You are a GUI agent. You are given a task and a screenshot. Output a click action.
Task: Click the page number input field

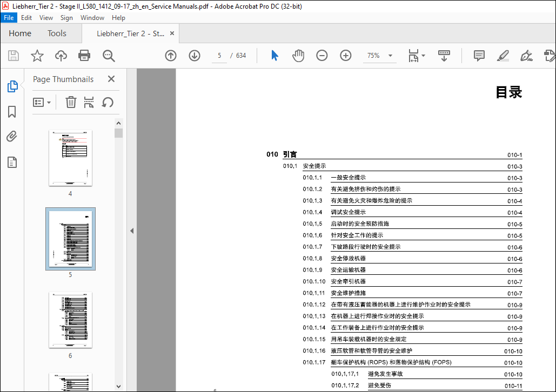pos(219,56)
